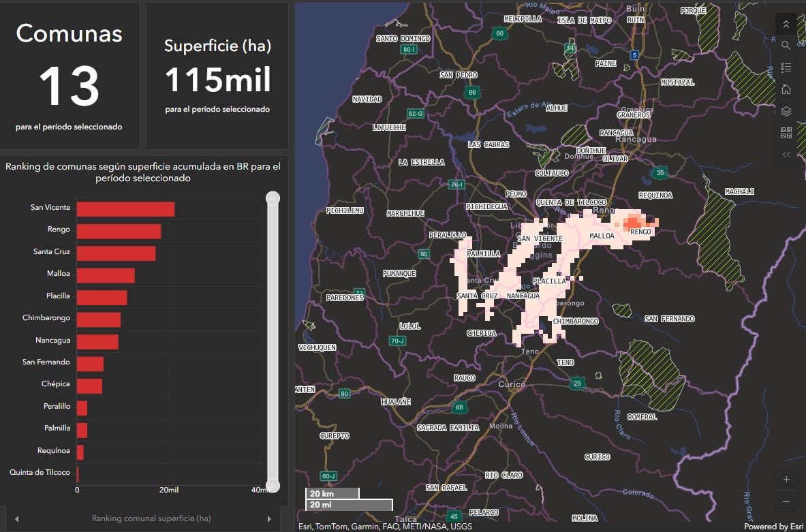Go to previous chart with left arrow

(x=16, y=519)
